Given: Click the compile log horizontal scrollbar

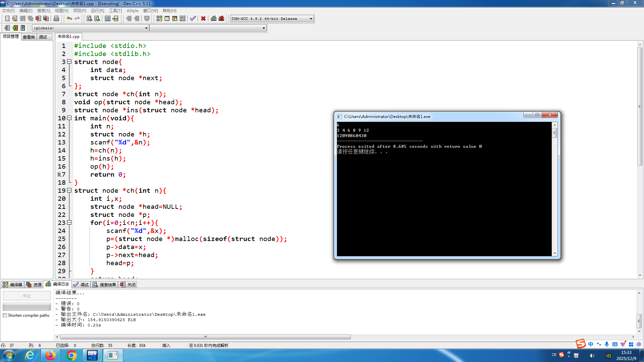Looking at the screenshot, I should coord(205,337).
